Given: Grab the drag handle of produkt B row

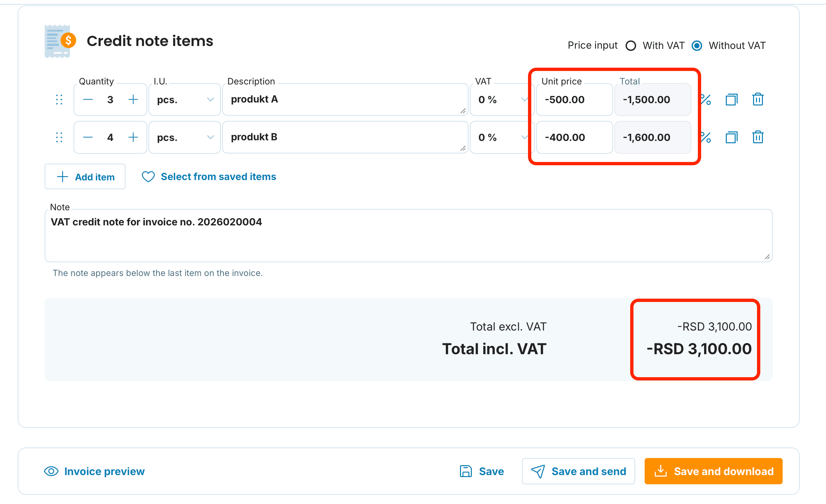Looking at the screenshot, I should click(59, 137).
